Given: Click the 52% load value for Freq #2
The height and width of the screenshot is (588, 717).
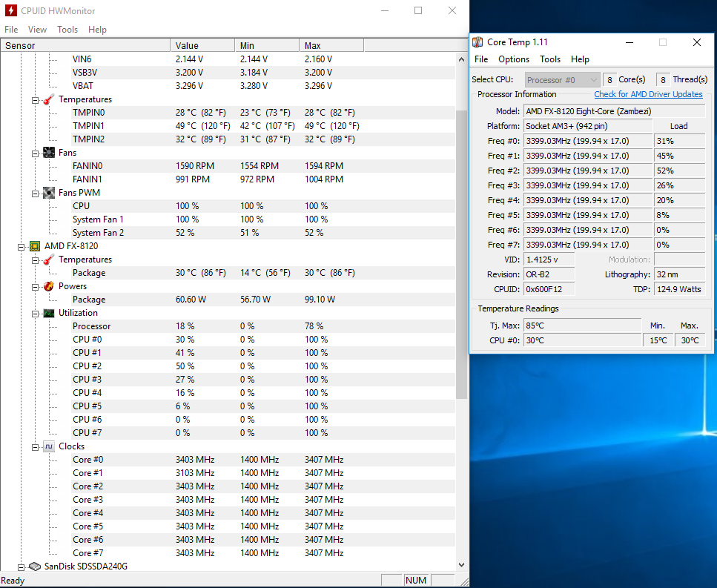Looking at the screenshot, I should [679, 171].
